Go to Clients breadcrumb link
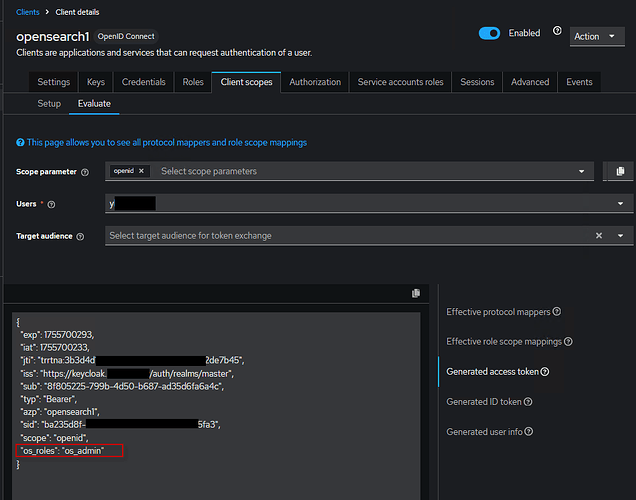This screenshot has height=500, width=636. 28,12
